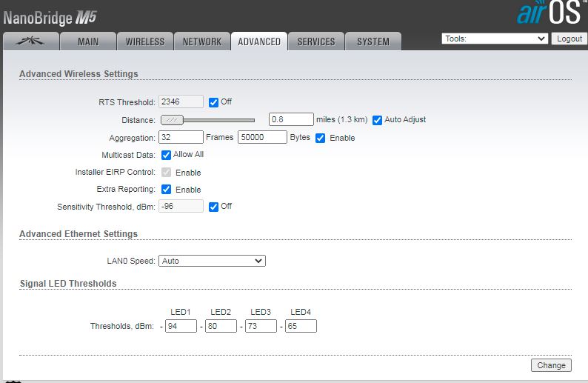Click the Aggregation Frames input field
This screenshot has width=588, height=383.
coord(181,138)
